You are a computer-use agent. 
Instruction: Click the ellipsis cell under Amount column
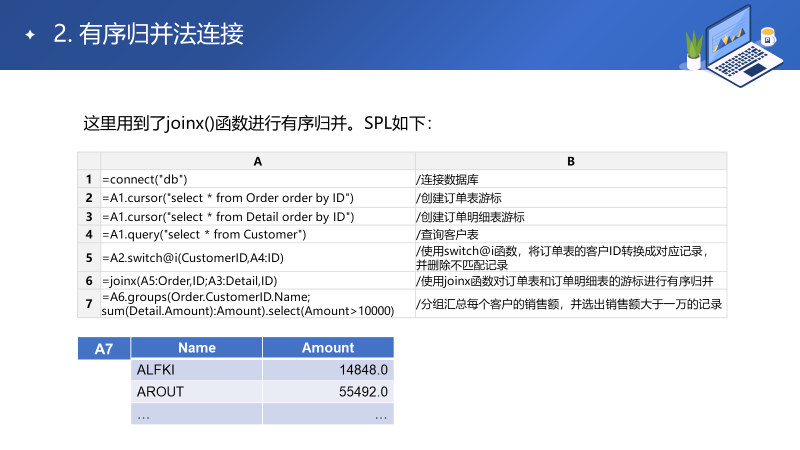[328, 413]
